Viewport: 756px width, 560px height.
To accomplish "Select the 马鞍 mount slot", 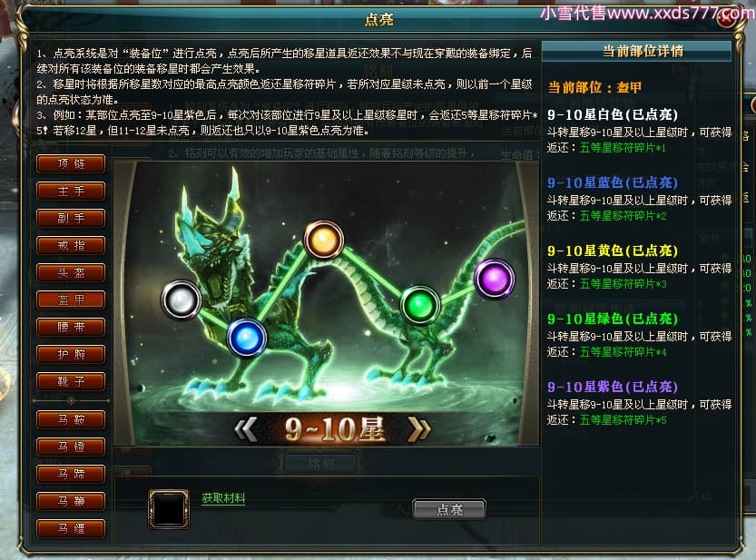I will click(71, 419).
